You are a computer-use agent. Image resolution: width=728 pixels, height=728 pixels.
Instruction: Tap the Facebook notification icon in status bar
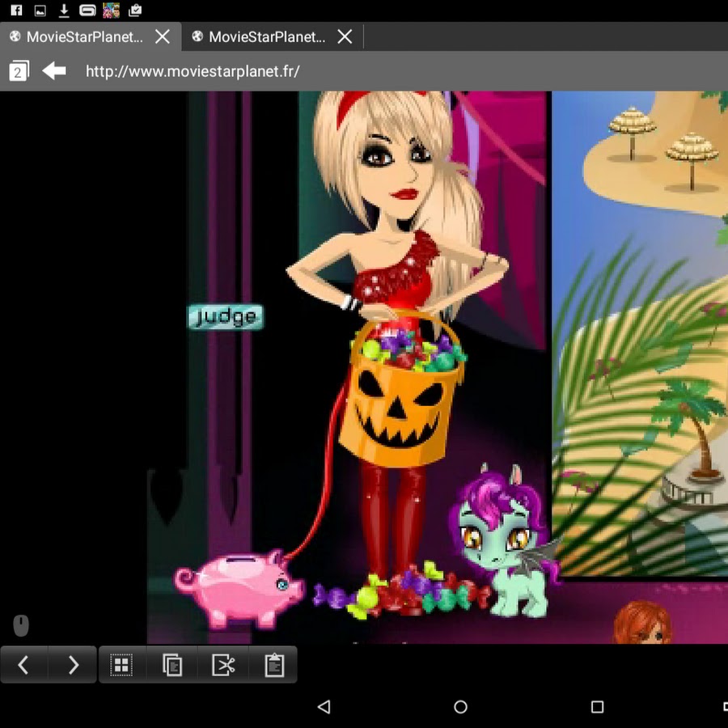(15, 10)
